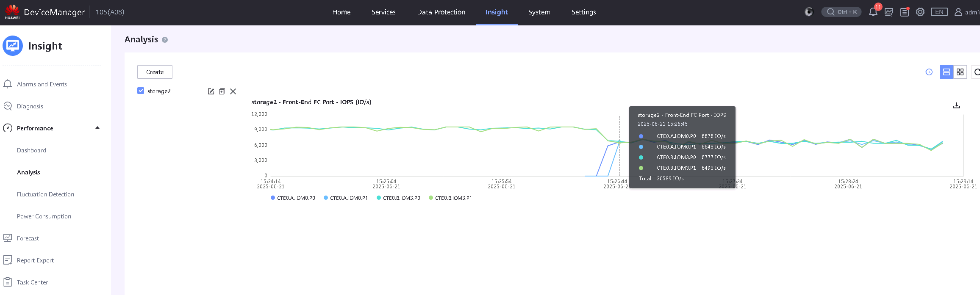The width and height of the screenshot is (980, 295).
Task: Click the storage2 entry name
Action: pos(159,91)
